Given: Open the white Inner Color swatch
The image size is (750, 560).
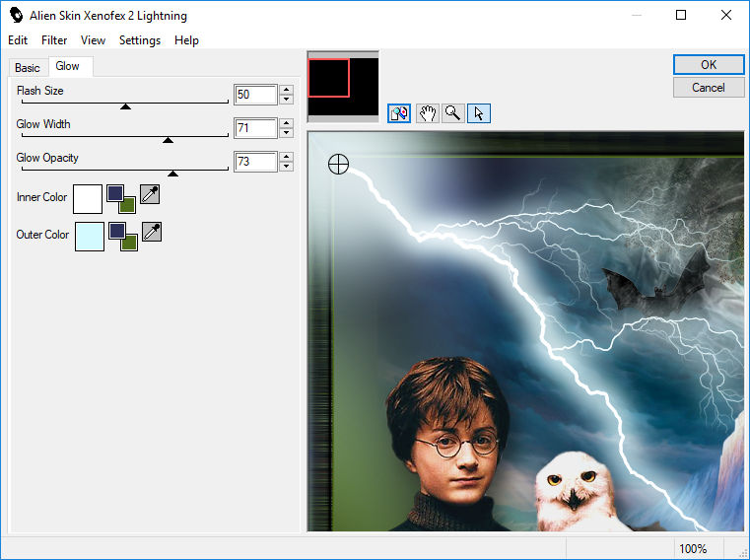Looking at the screenshot, I should click(88, 199).
